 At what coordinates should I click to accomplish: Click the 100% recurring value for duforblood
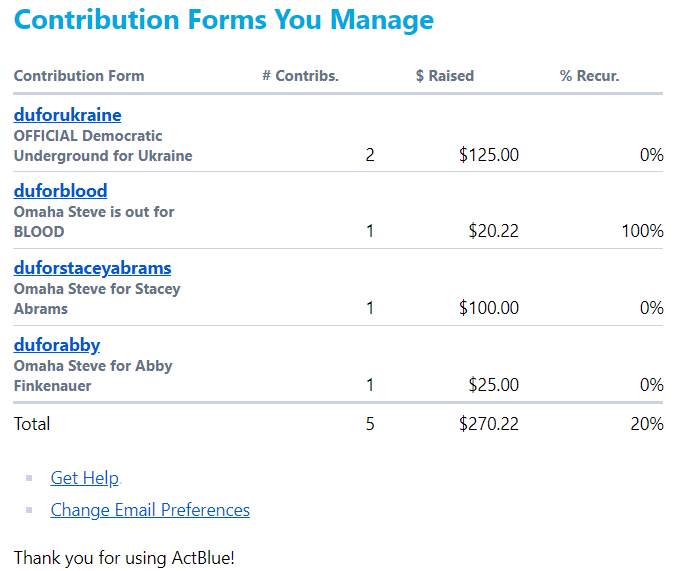click(642, 231)
